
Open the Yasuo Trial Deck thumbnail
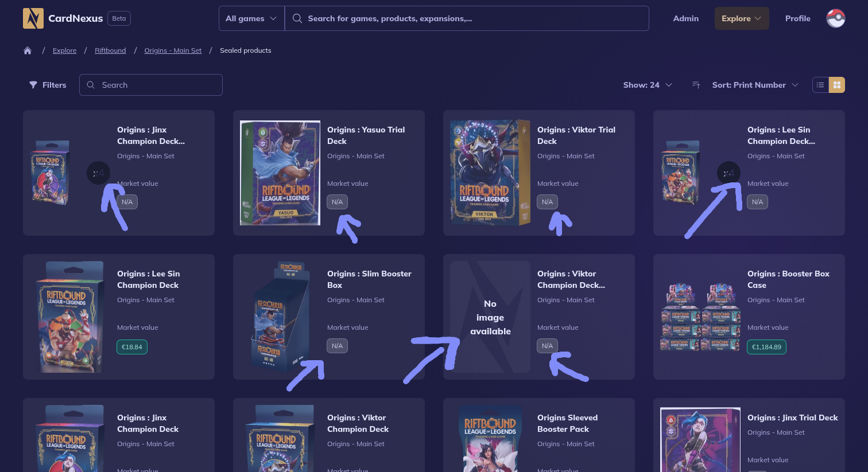click(280, 173)
